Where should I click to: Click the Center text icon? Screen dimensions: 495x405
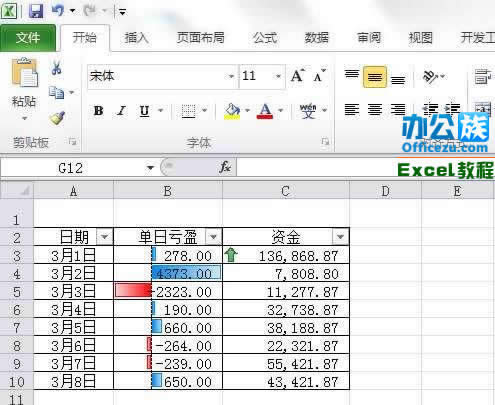tap(375, 109)
